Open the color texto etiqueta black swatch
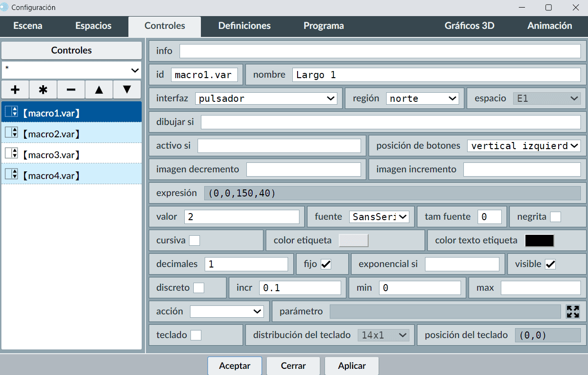The height and width of the screenshot is (375, 588). coord(539,241)
